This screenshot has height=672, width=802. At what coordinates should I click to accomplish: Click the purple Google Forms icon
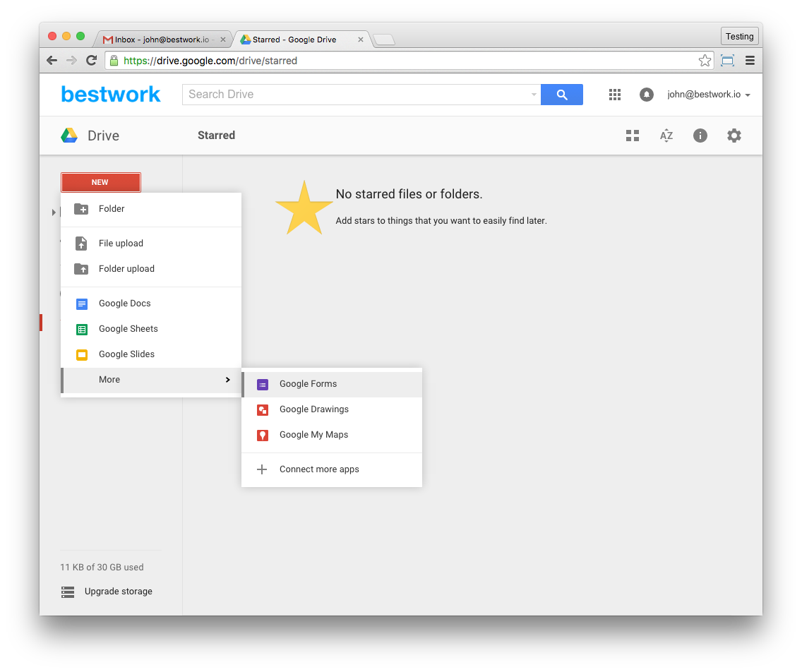(263, 385)
